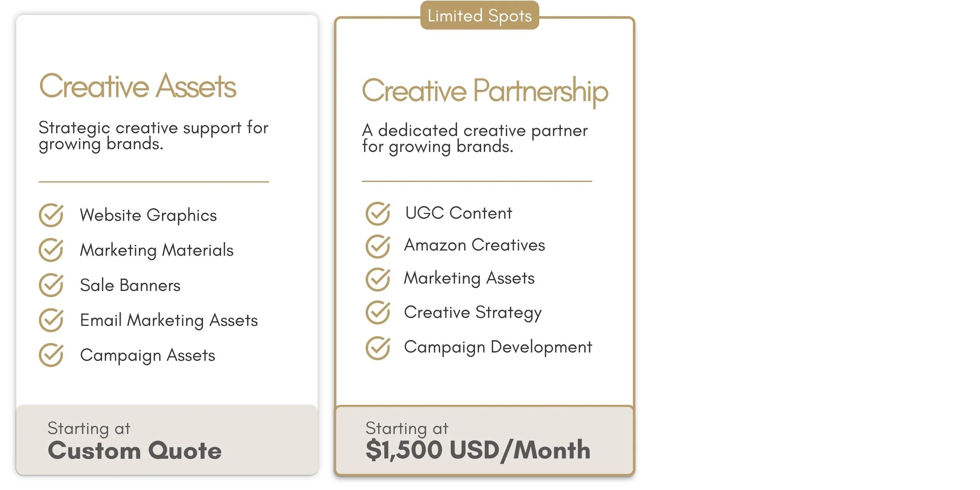Viewport: 980px width, 490px height.
Task: Click the Custom Quote pricing footer
Action: (167, 440)
